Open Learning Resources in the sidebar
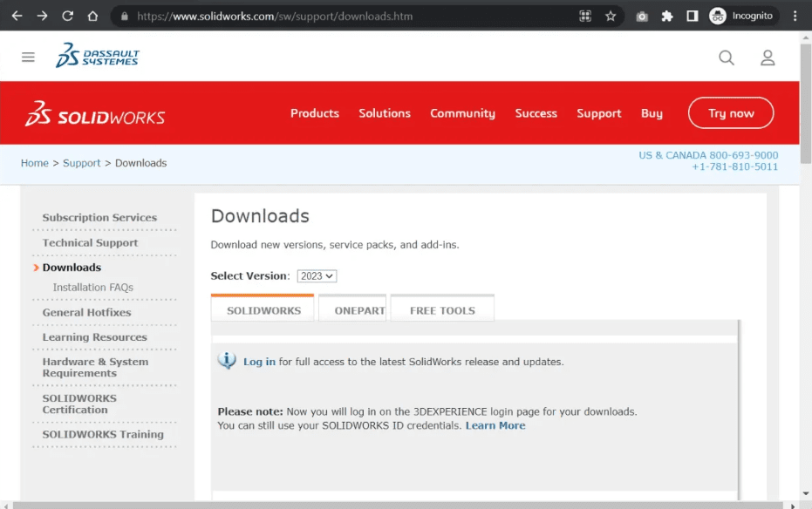This screenshot has width=812, height=509. pyautogui.click(x=95, y=337)
